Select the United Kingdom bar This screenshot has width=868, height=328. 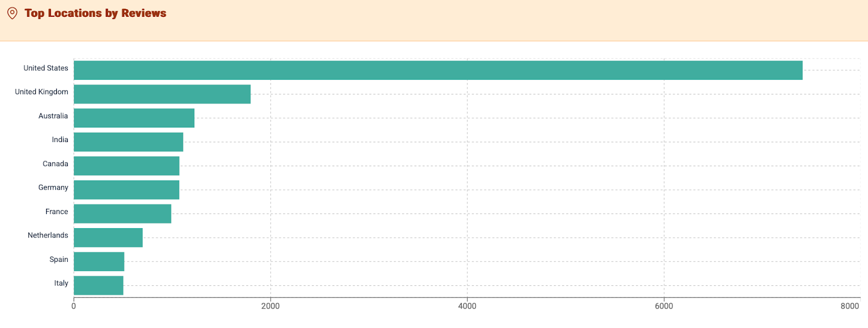[162, 94]
